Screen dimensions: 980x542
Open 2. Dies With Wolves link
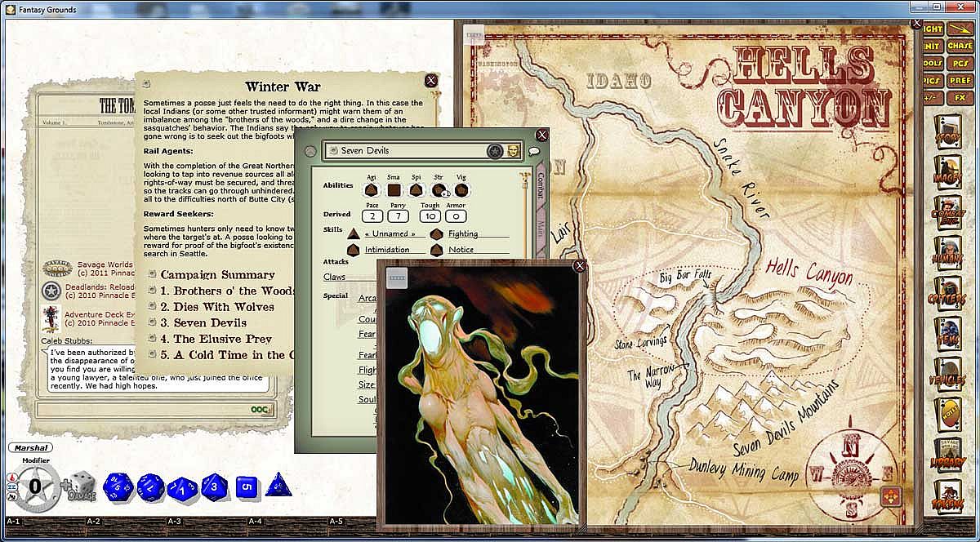[x=217, y=307]
